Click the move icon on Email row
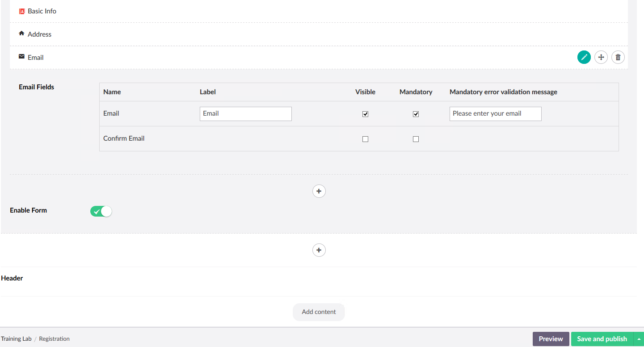This screenshot has width=644, height=347. 601,57
